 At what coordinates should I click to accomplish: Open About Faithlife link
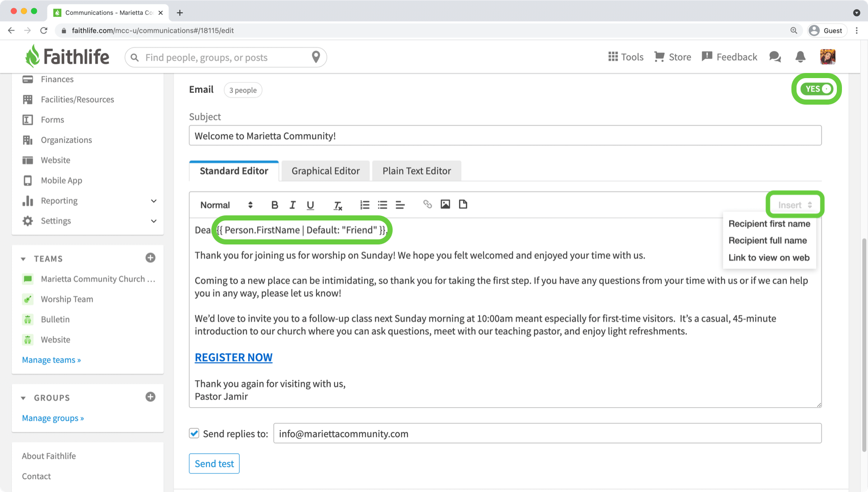[x=49, y=456]
